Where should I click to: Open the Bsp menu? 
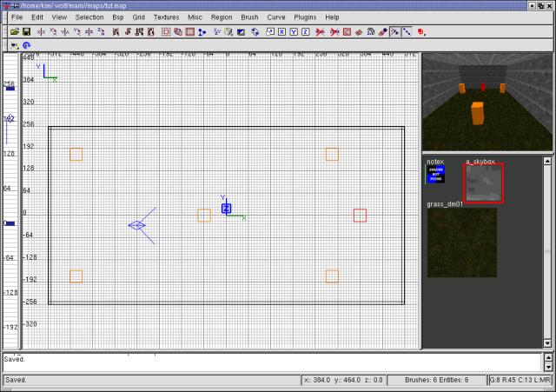tap(118, 17)
